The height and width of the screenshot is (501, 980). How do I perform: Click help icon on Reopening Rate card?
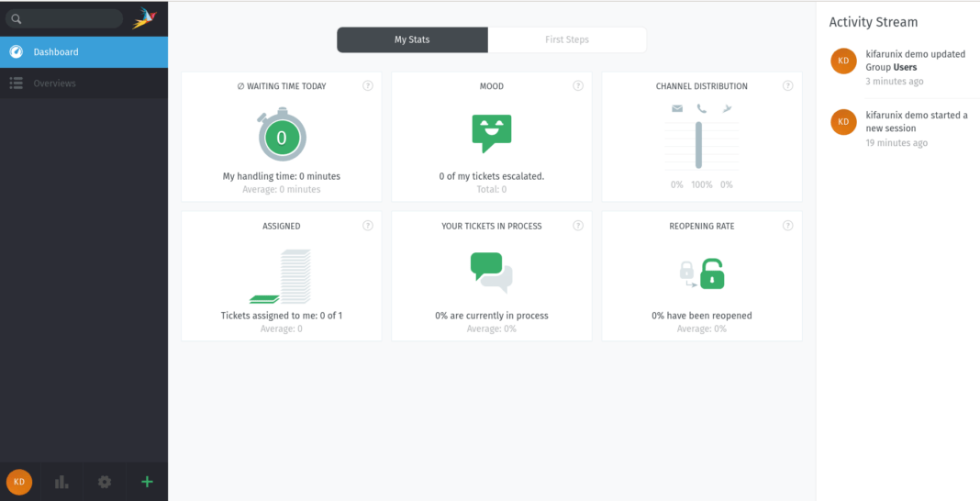788,226
